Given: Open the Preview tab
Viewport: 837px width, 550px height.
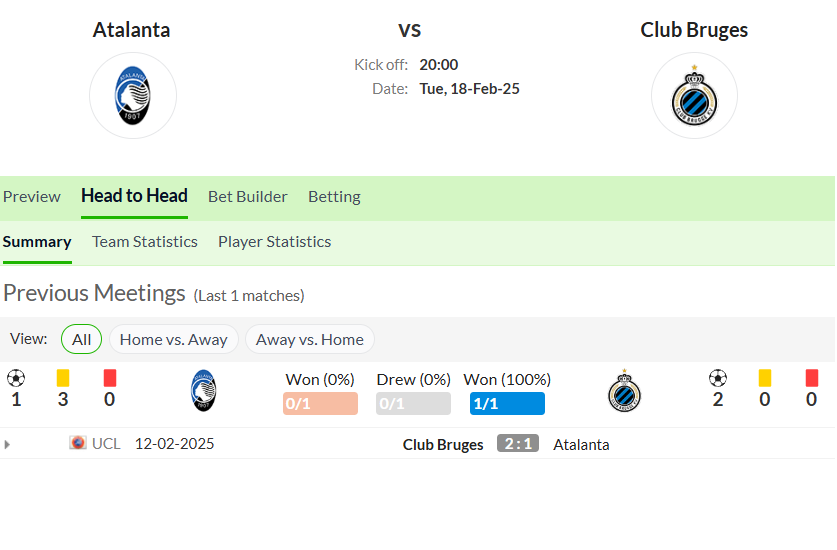Looking at the screenshot, I should point(31,197).
